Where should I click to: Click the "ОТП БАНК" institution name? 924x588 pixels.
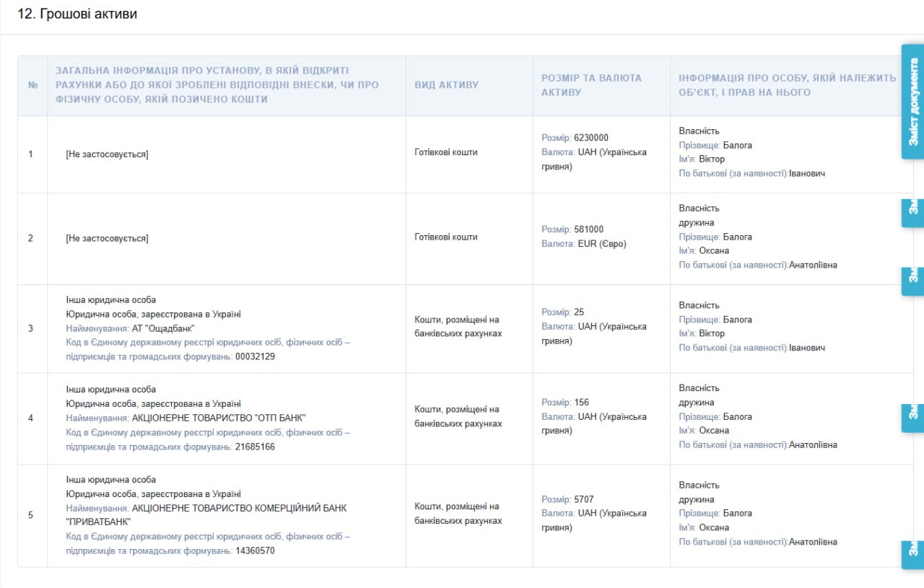[219, 418]
